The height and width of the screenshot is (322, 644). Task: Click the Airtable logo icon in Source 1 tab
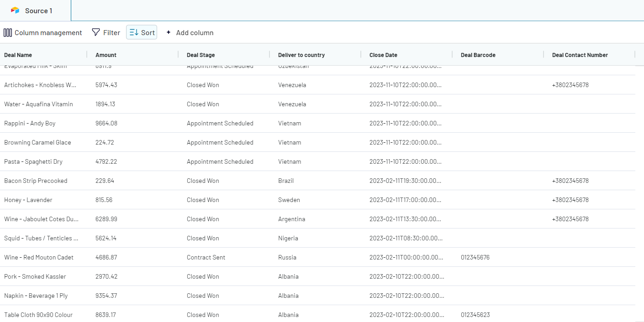[x=15, y=10]
